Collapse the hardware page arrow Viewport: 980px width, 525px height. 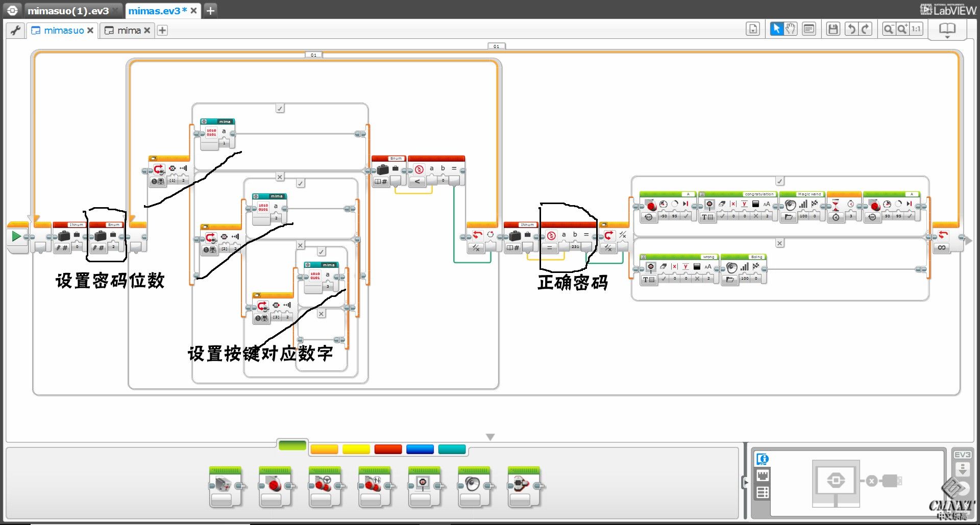point(746,482)
